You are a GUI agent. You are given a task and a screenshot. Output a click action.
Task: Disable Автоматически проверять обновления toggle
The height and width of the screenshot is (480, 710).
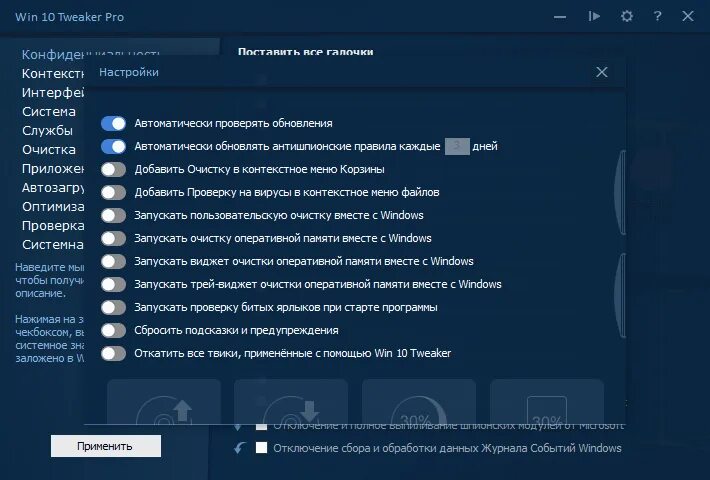pos(113,123)
